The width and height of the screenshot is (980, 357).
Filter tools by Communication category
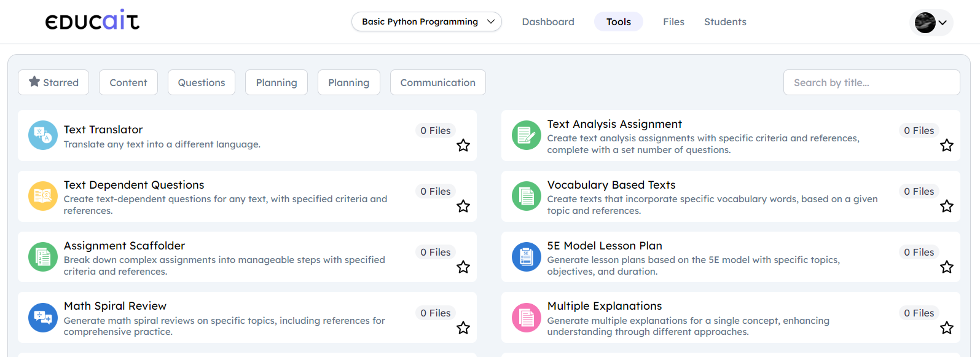tap(437, 82)
